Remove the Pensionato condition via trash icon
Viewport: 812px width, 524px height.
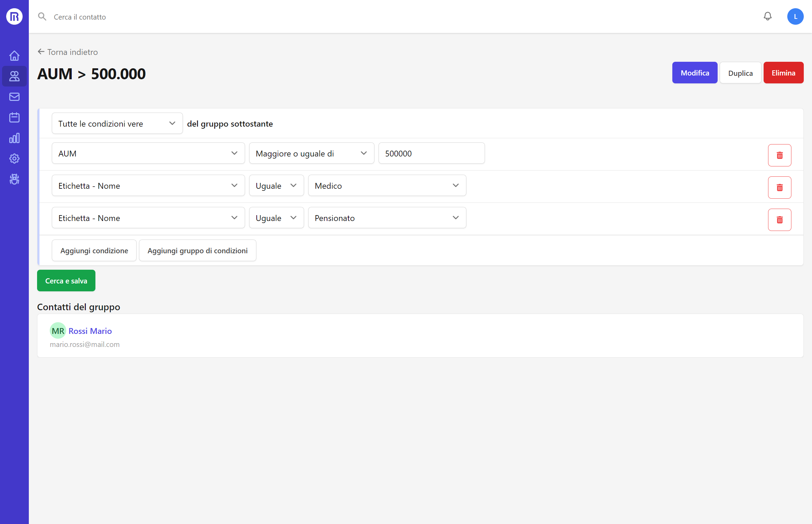tap(779, 220)
